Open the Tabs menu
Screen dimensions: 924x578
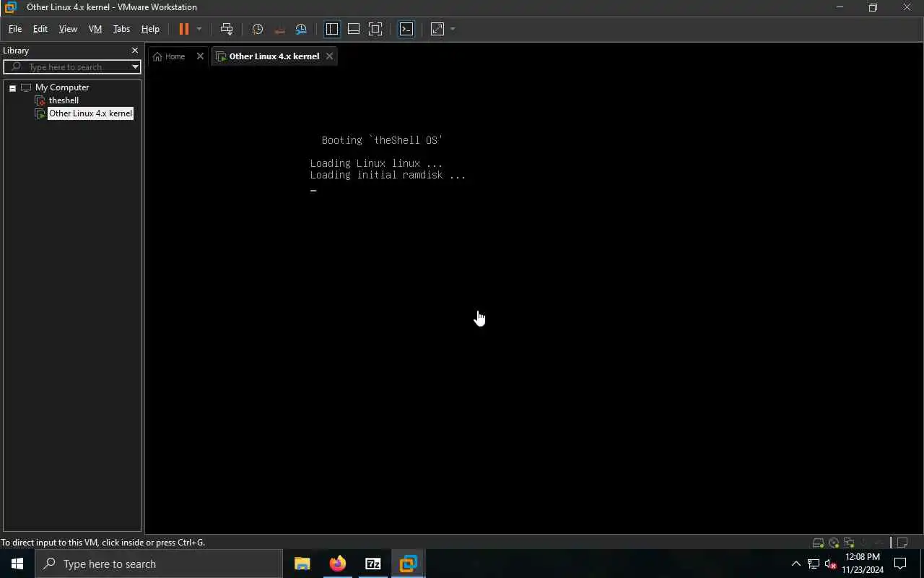tap(121, 29)
